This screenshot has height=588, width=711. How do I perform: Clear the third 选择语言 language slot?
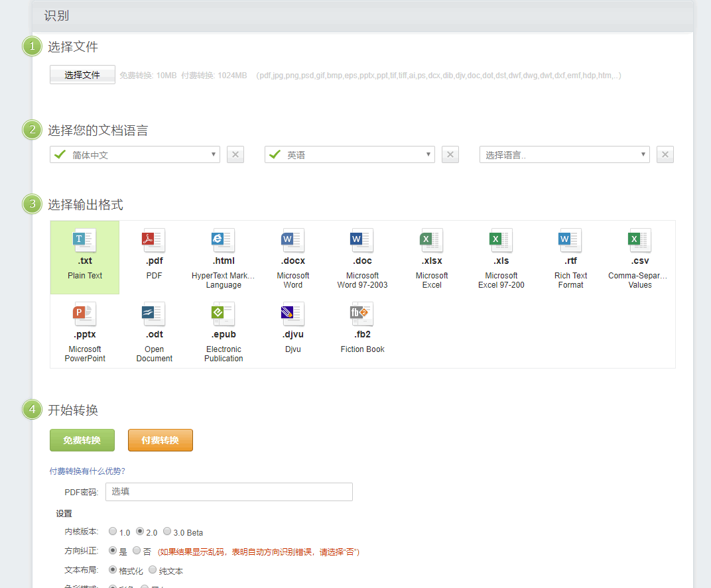(665, 154)
